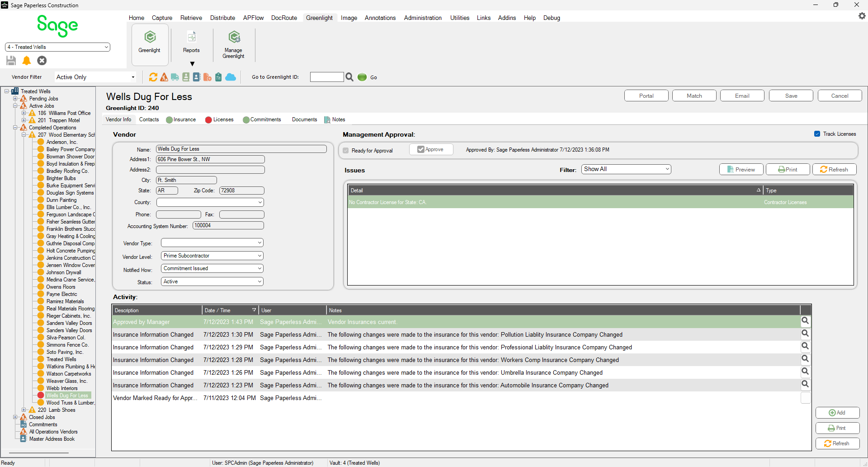This screenshot has height=467, width=868.
Task: View details of Pollution Liability insurance change
Action: [805, 334]
